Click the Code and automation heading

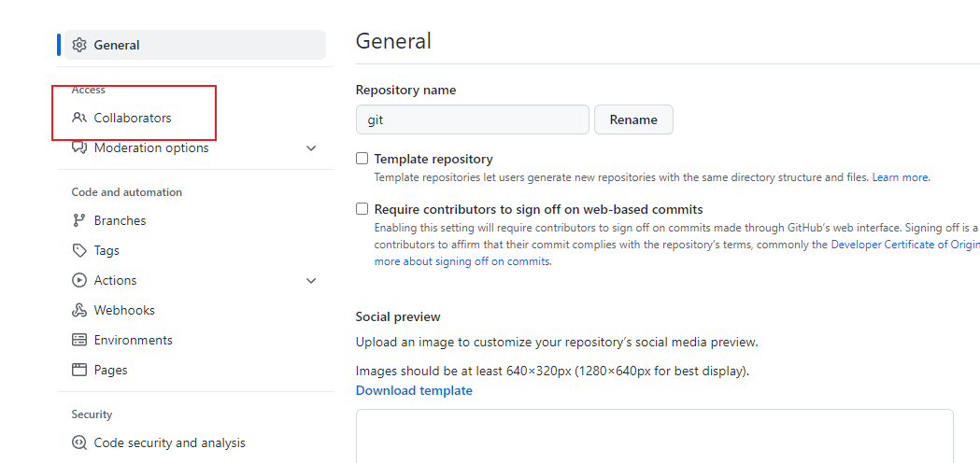[x=127, y=191]
